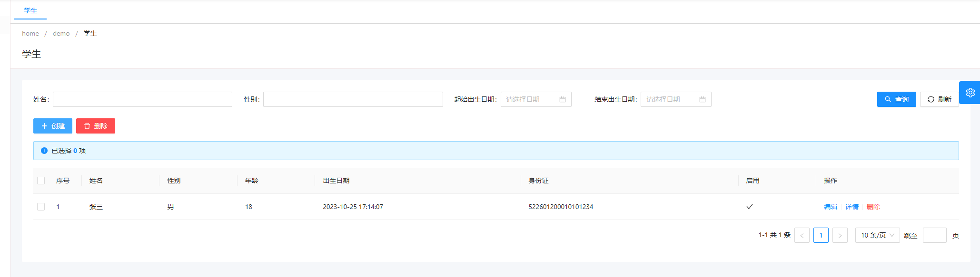980x277 pixels.
Task: Click the 身份证 column header
Action: click(538, 181)
